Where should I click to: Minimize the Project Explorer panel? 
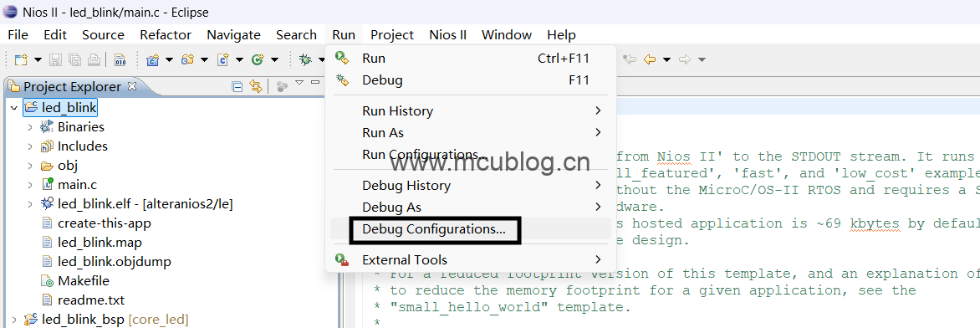click(315, 83)
